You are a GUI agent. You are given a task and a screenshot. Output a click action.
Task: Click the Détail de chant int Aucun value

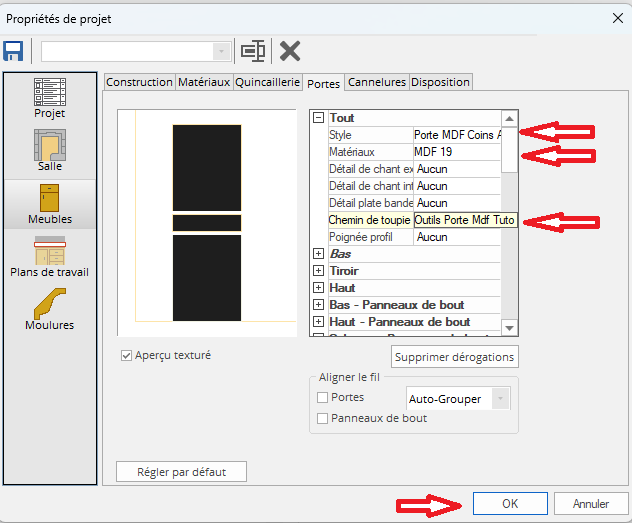click(x=457, y=186)
